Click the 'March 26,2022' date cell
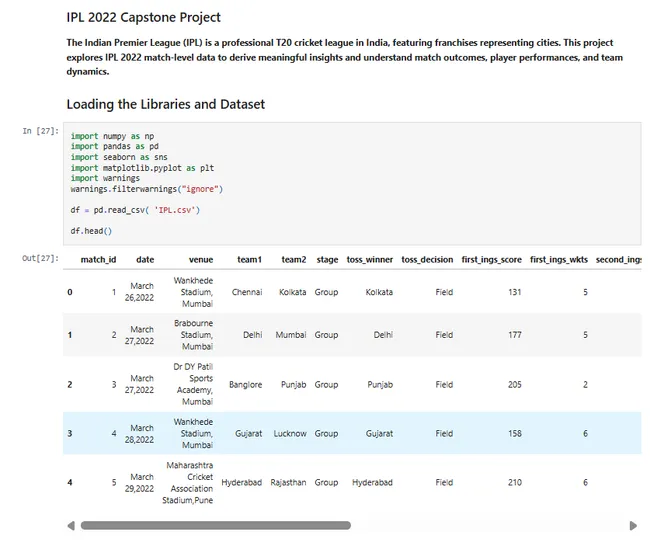The image size is (650, 546). [139, 292]
